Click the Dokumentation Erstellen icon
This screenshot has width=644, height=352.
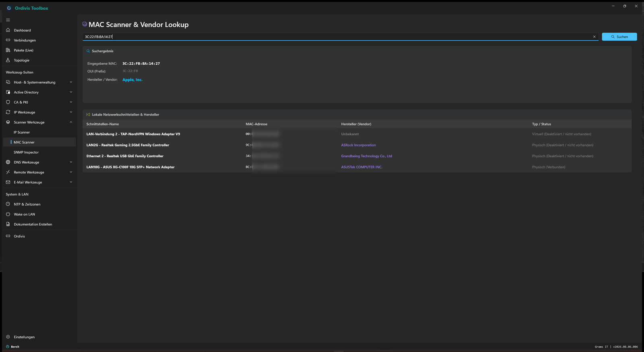pyautogui.click(x=8, y=224)
